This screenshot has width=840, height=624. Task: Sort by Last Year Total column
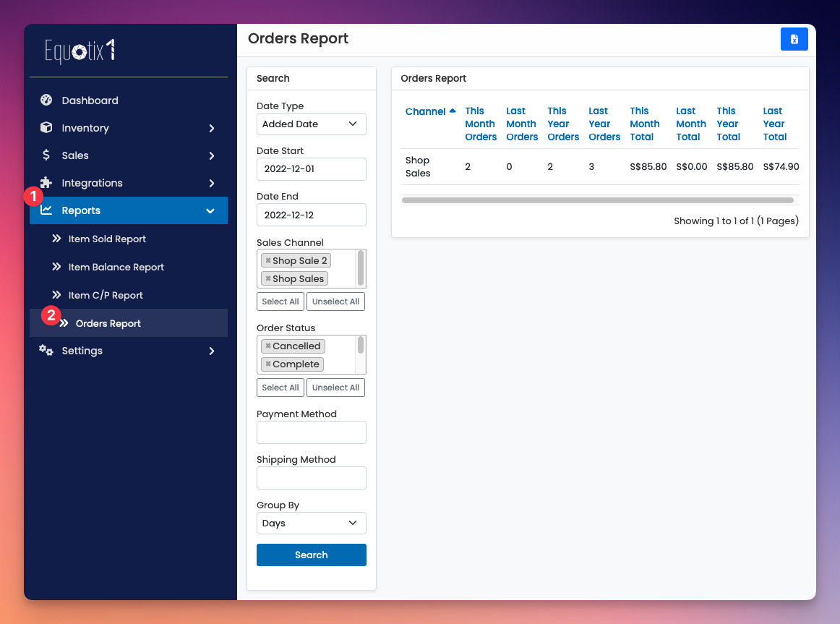(775, 124)
